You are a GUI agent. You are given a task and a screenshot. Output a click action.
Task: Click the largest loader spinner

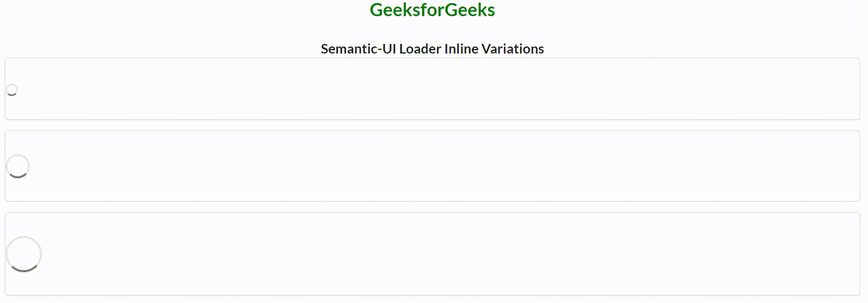[x=24, y=254]
